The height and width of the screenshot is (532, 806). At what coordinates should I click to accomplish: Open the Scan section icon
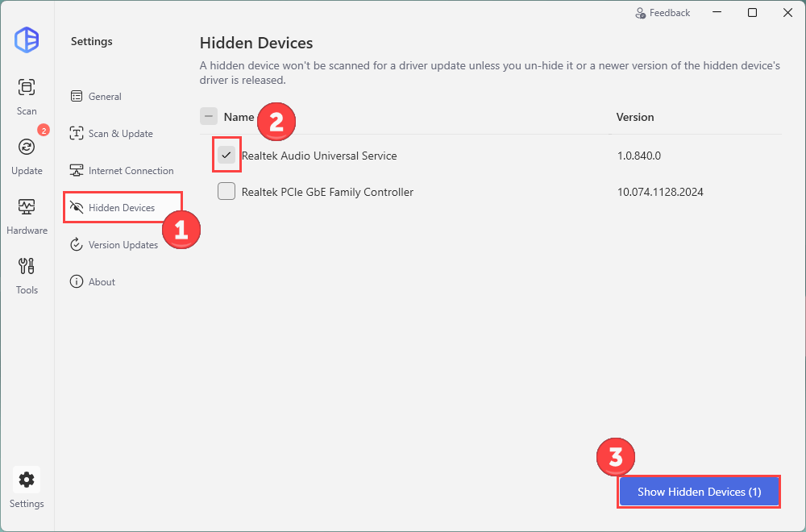click(27, 88)
